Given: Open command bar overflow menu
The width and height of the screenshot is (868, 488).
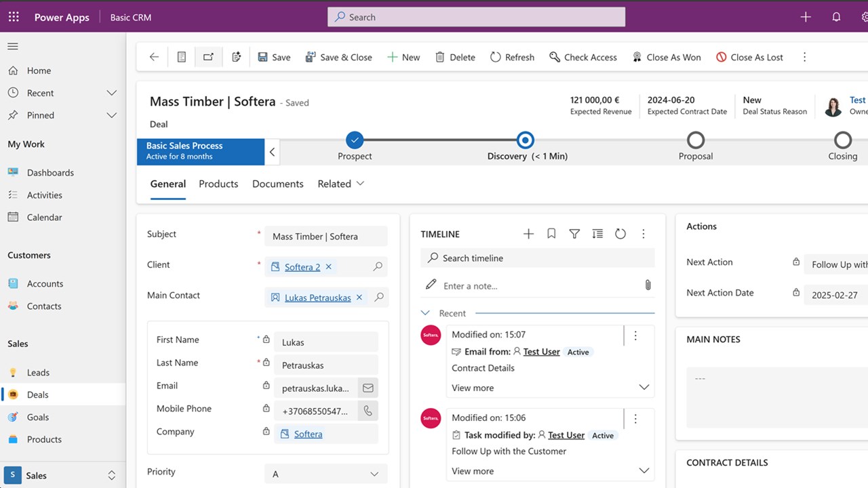Looking at the screenshot, I should tap(805, 57).
